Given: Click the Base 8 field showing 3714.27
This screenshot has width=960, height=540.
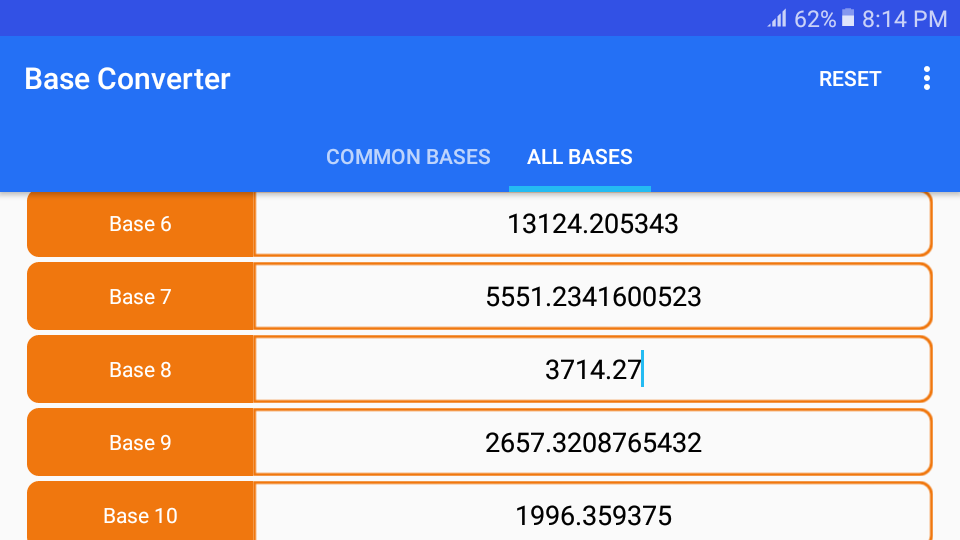Looking at the screenshot, I should click(x=593, y=369).
